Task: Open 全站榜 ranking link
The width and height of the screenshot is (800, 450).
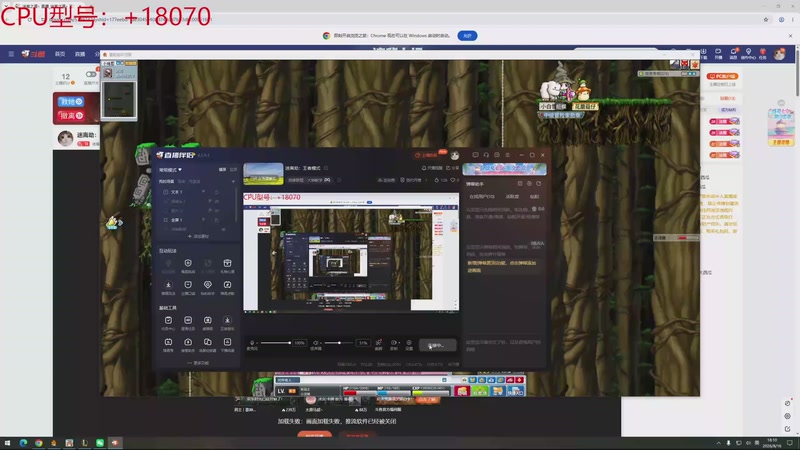Action: click(386, 180)
